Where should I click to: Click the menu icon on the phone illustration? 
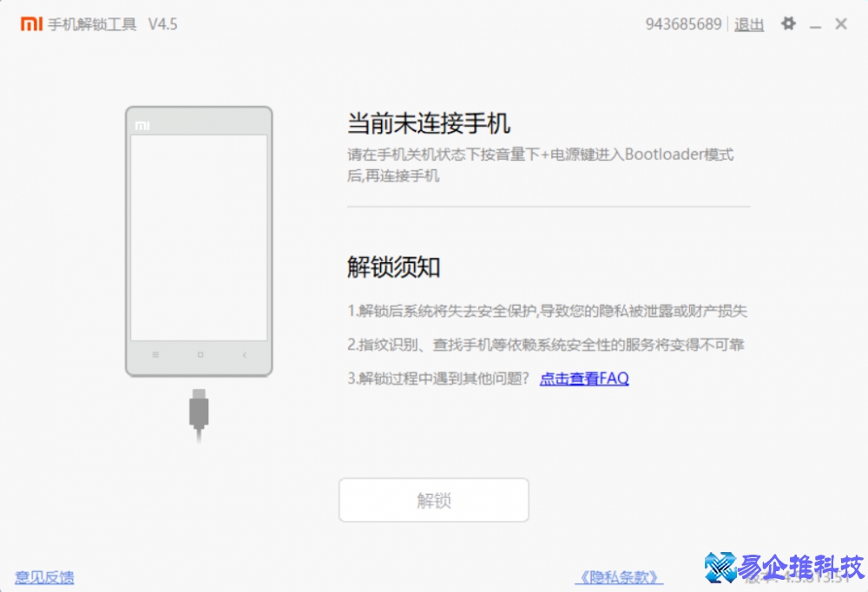(x=158, y=355)
